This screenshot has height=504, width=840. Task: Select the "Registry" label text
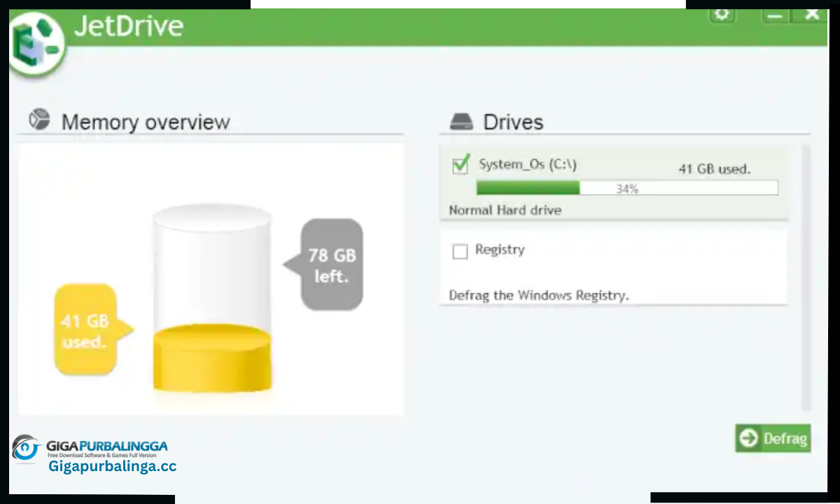tap(500, 249)
